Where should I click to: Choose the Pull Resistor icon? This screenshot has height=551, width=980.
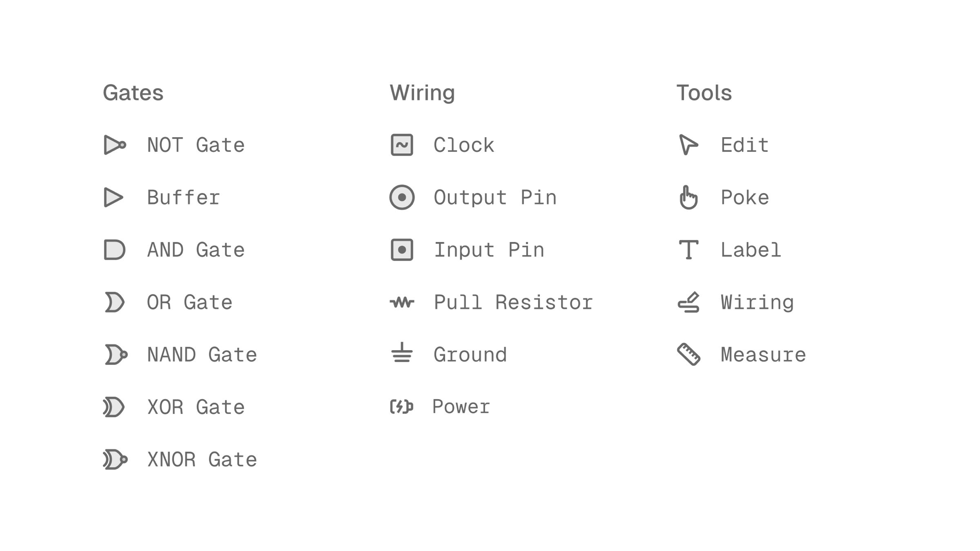tap(402, 302)
